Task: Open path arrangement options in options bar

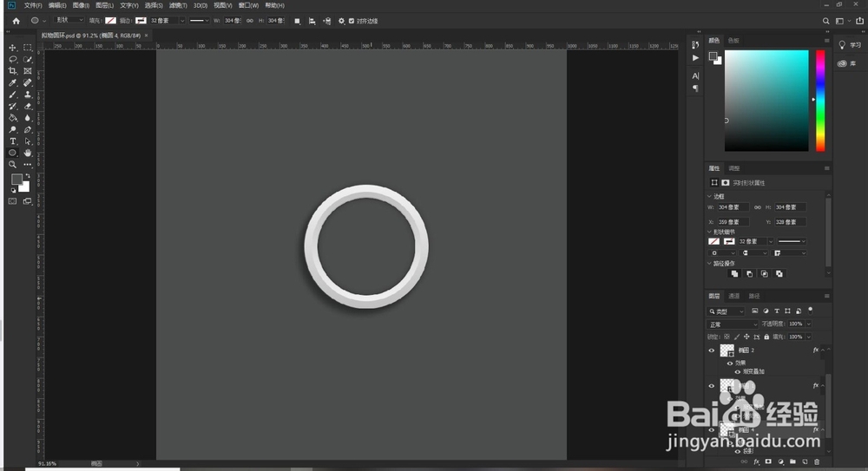Action: 327,21
